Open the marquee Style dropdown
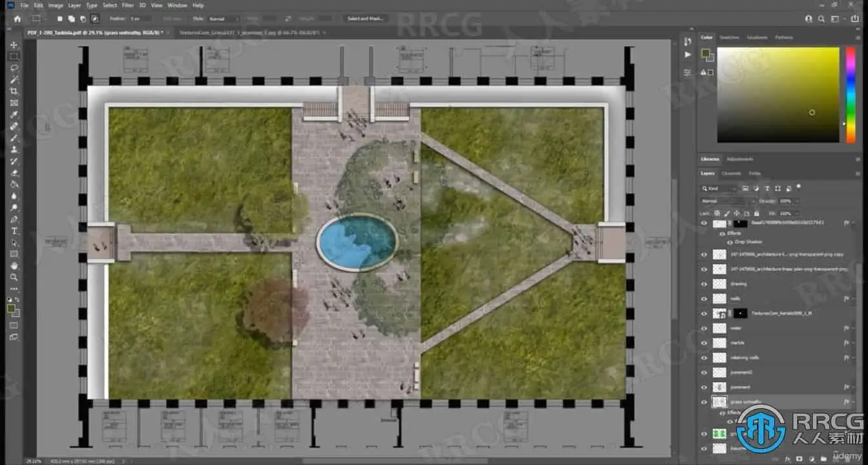The image size is (868, 465). (x=224, y=19)
